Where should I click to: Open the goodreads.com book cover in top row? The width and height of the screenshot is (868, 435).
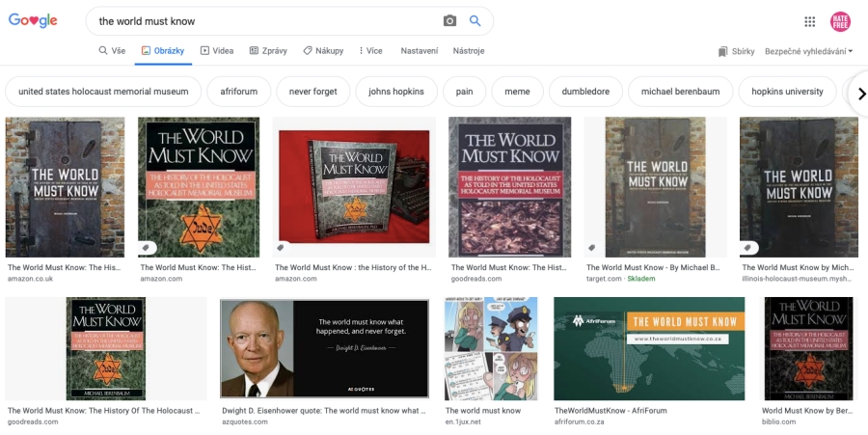(x=509, y=187)
